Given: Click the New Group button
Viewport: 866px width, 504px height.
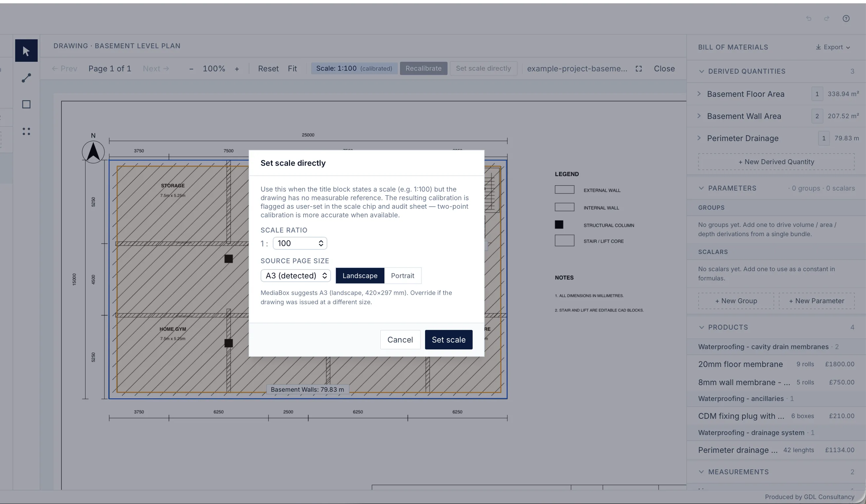Looking at the screenshot, I should (736, 301).
